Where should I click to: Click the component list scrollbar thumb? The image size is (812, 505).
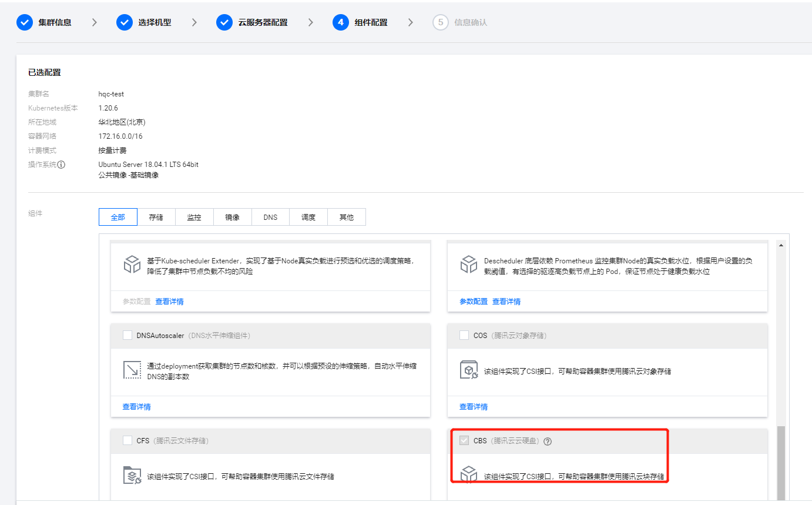(781, 463)
